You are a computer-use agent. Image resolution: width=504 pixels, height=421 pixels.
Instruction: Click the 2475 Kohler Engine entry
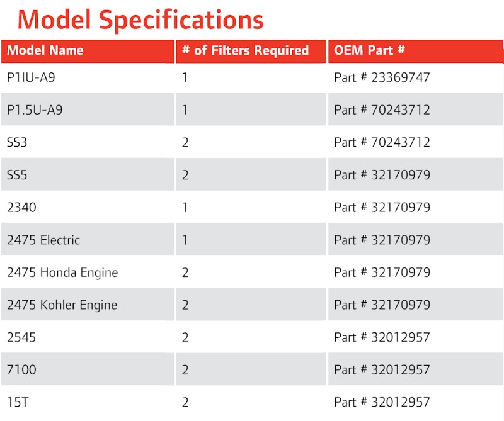pyautogui.click(x=62, y=305)
